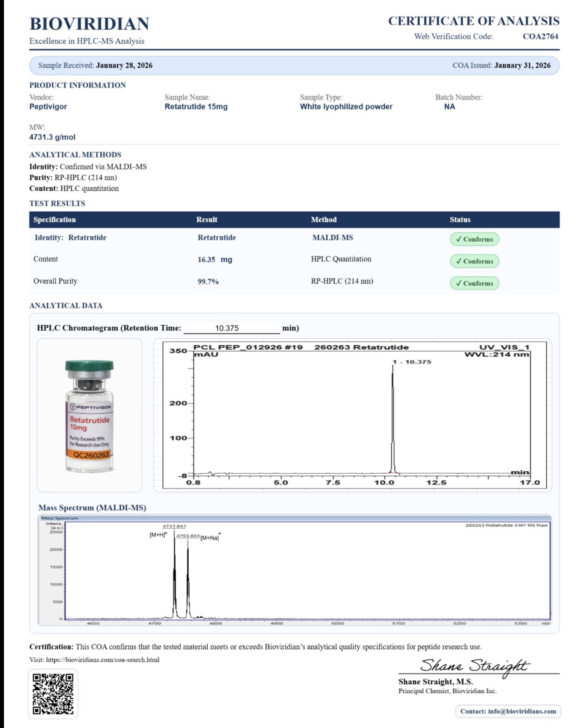This screenshot has height=728, width=570.
Task: Click the Shane Straight signature
Action: click(x=475, y=666)
